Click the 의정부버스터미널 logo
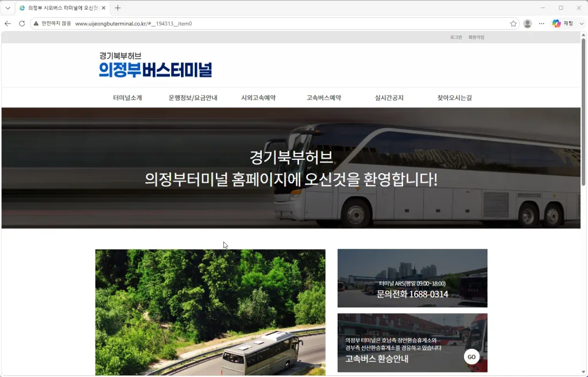This screenshot has width=588, height=377. tap(156, 65)
